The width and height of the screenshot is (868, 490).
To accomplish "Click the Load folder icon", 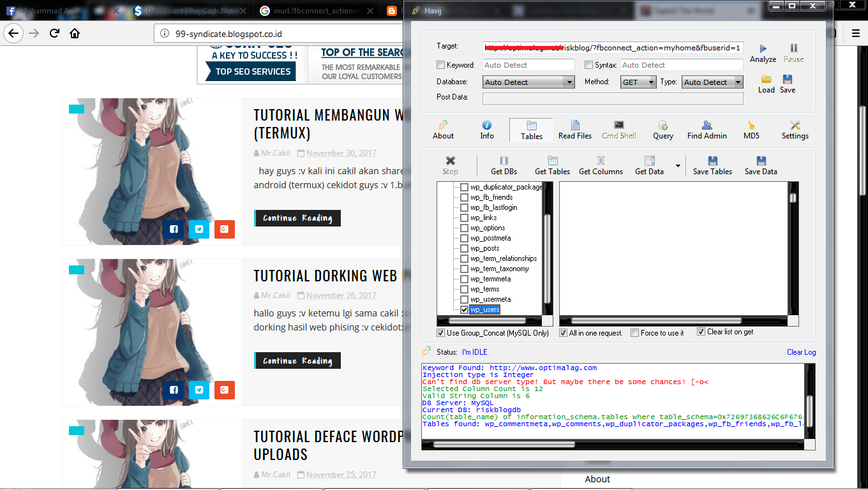I will (767, 79).
